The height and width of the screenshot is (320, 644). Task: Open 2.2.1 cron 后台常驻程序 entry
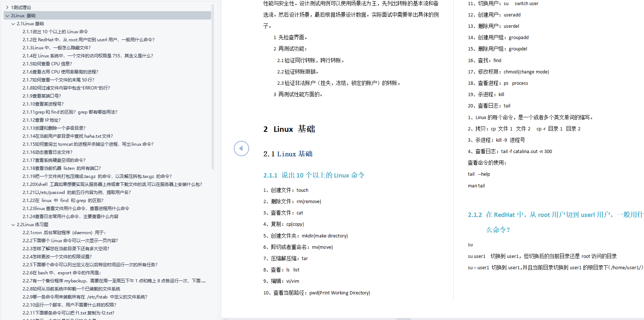point(64,232)
